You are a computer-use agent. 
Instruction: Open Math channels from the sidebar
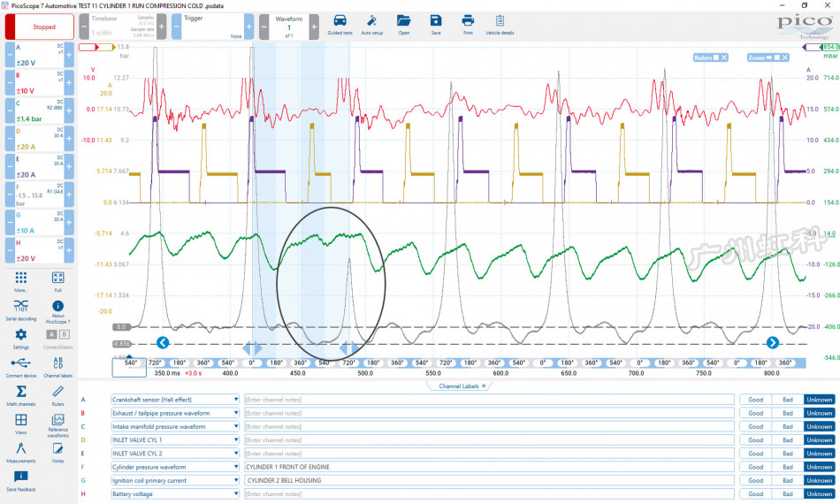click(20, 393)
